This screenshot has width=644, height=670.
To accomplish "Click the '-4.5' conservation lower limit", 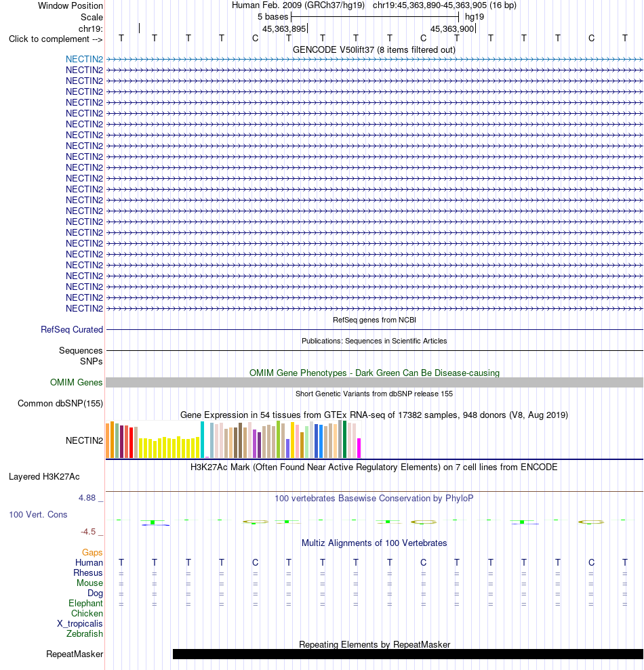I will click(x=88, y=532).
